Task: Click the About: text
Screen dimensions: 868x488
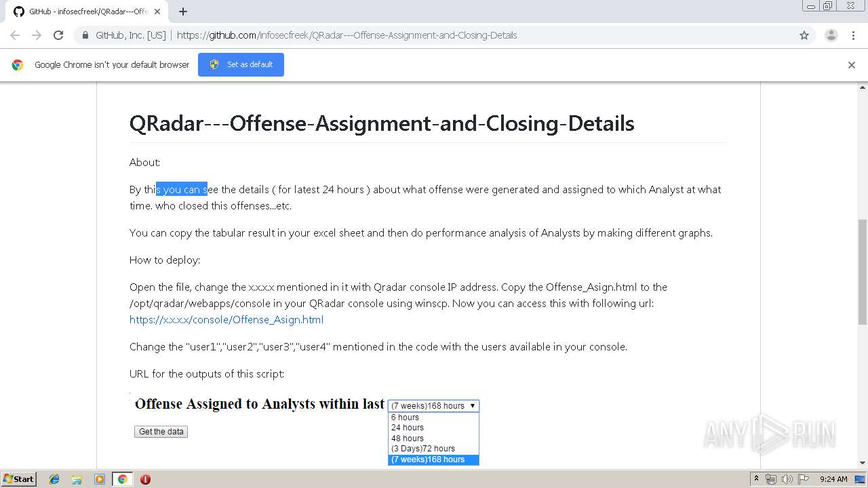Action: (x=145, y=163)
